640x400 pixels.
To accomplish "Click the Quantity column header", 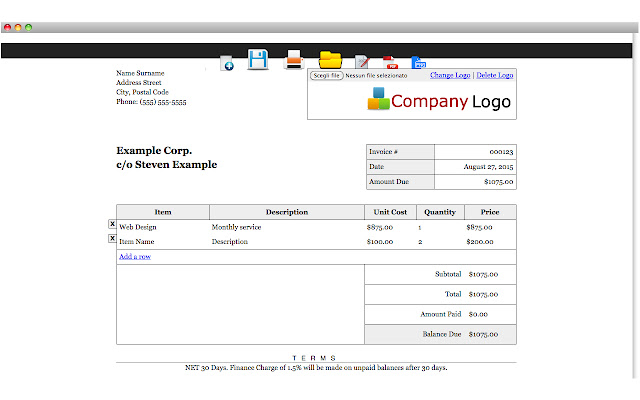I will 440,212.
